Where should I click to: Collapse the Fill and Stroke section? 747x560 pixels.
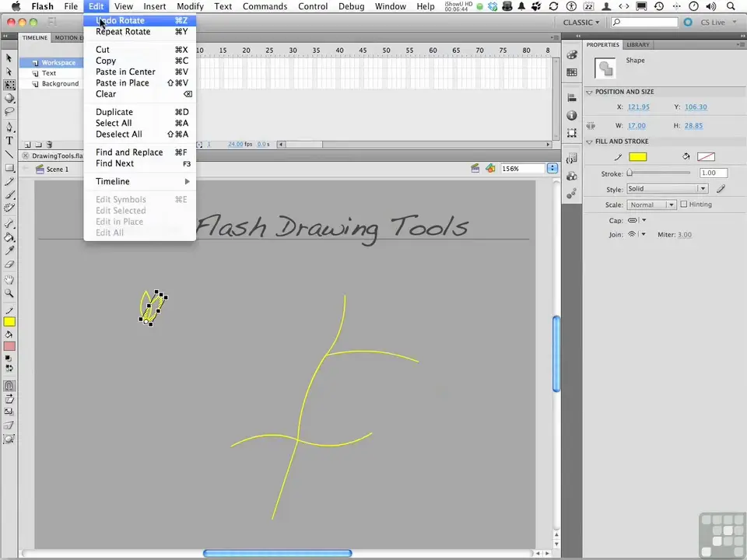click(x=589, y=142)
